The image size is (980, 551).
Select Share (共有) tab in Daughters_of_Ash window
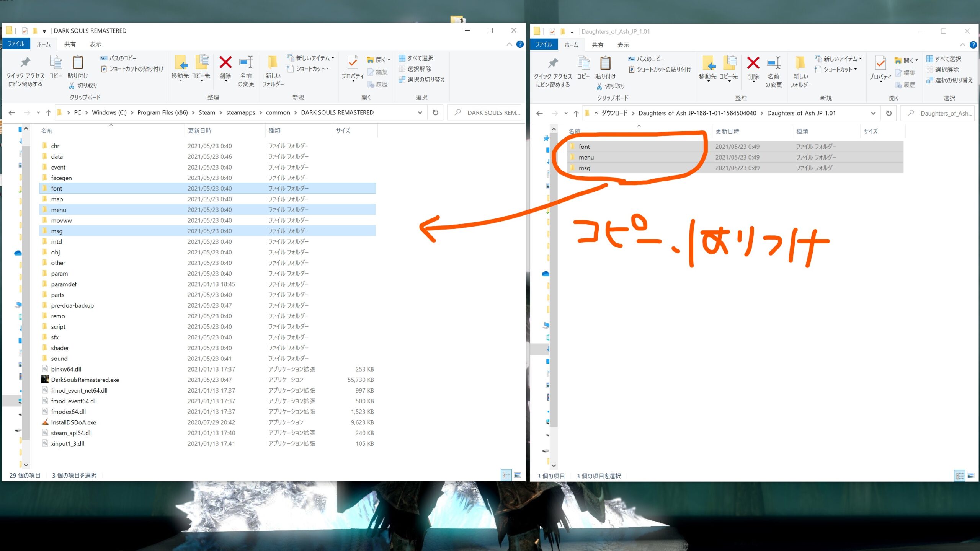click(x=598, y=45)
